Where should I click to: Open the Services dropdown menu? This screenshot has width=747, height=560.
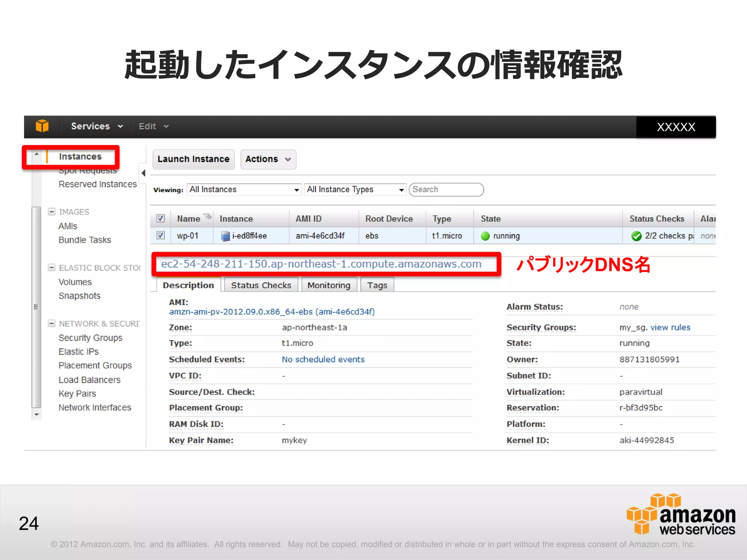[x=97, y=126]
